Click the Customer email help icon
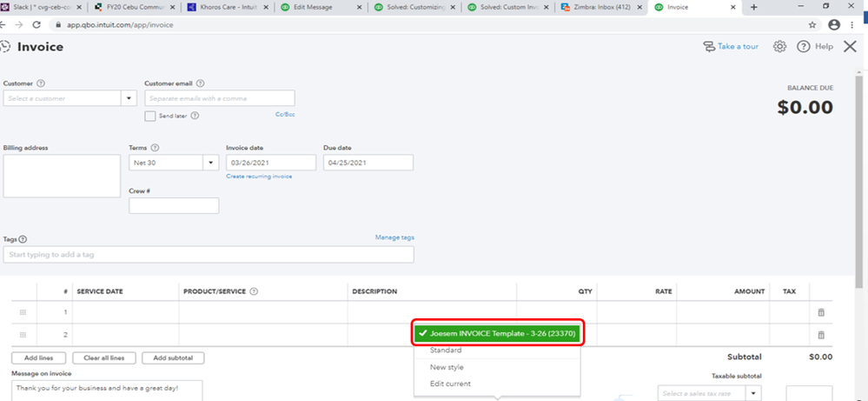Viewport: 868px width, 401px height. (200, 84)
